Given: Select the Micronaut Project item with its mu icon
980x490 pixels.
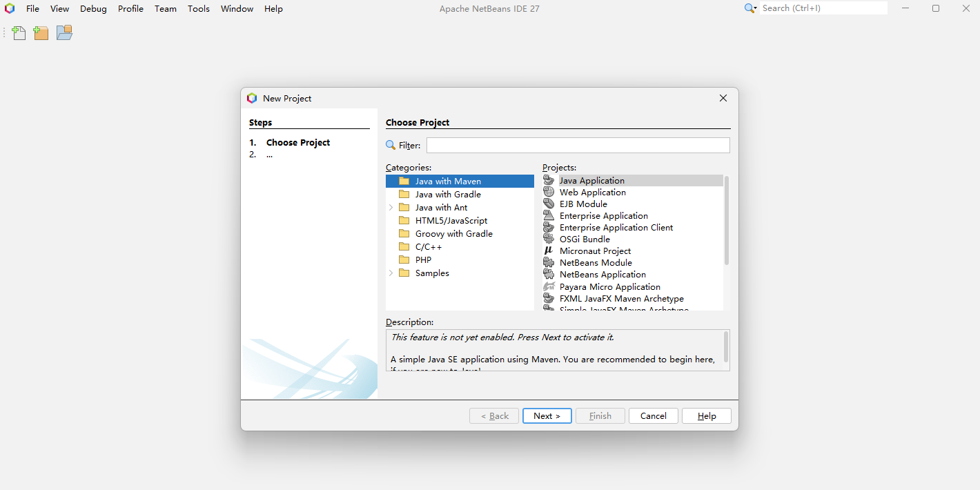Looking at the screenshot, I should pyautogui.click(x=595, y=251).
